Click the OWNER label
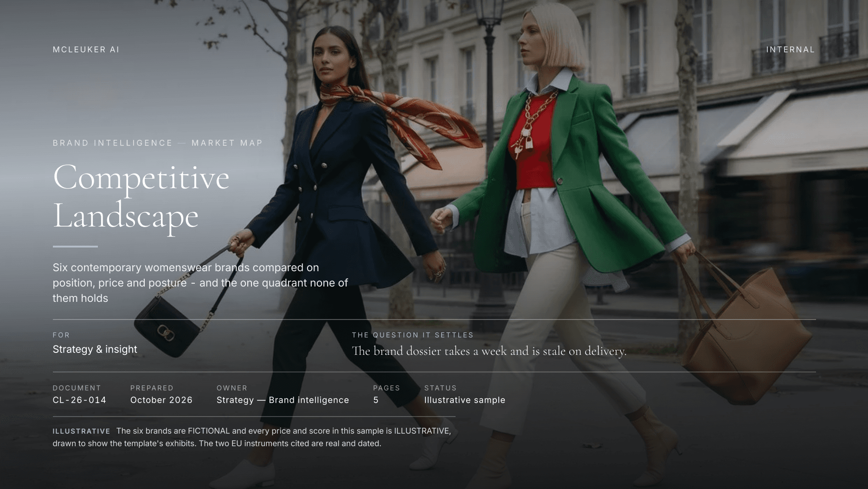 coord(232,388)
